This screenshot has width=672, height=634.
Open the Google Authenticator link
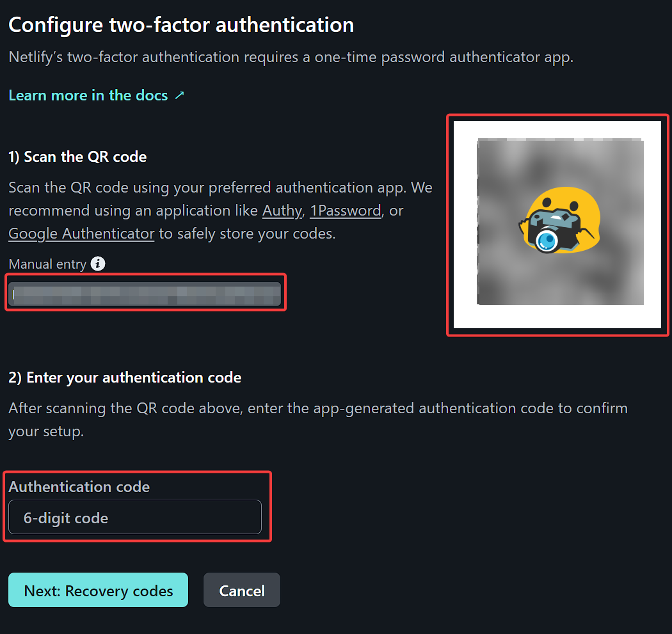pyautogui.click(x=81, y=234)
